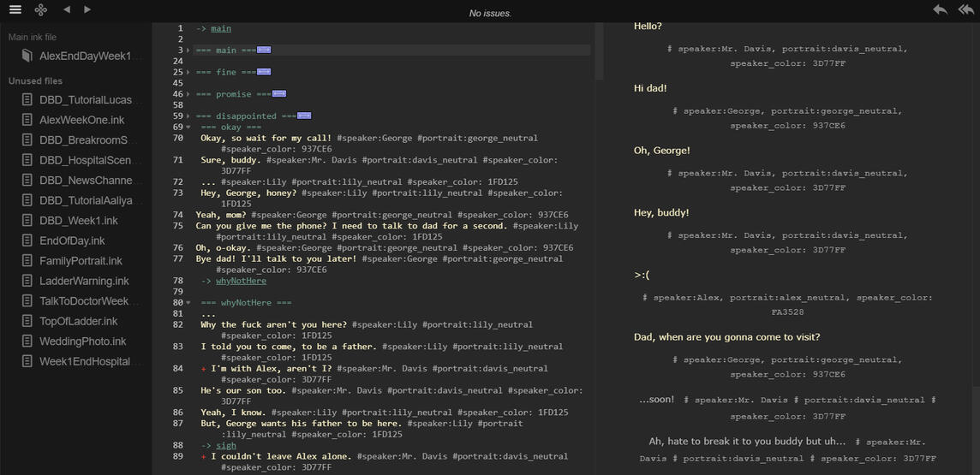This screenshot has height=475, width=980.
Task: Click the document icon beside DBD_TutorialLucas
Action: pos(27,100)
